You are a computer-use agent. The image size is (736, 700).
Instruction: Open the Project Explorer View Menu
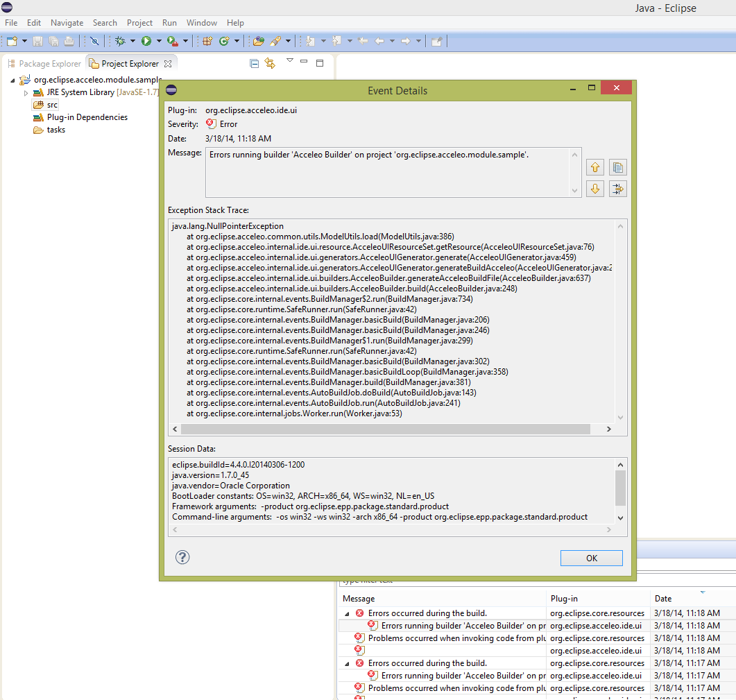click(x=289, y=60)
